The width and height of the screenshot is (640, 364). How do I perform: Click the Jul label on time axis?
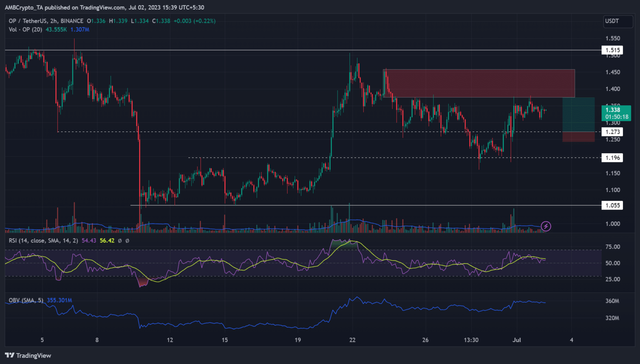click(517, 340)
